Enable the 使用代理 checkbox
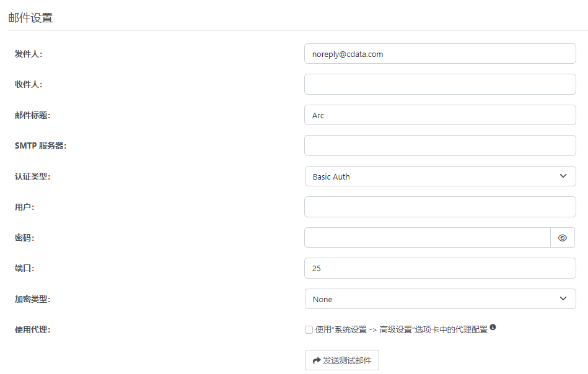 309,330
